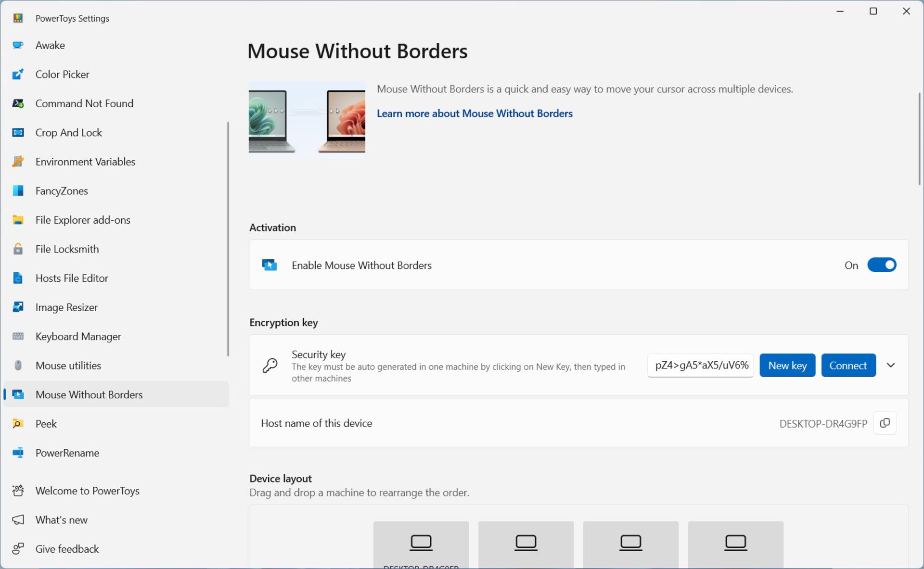Image resolution: width=924 pixels, height=569 pixels.
Task: Click inside the security key text field
Action: (x=700, y=366)
